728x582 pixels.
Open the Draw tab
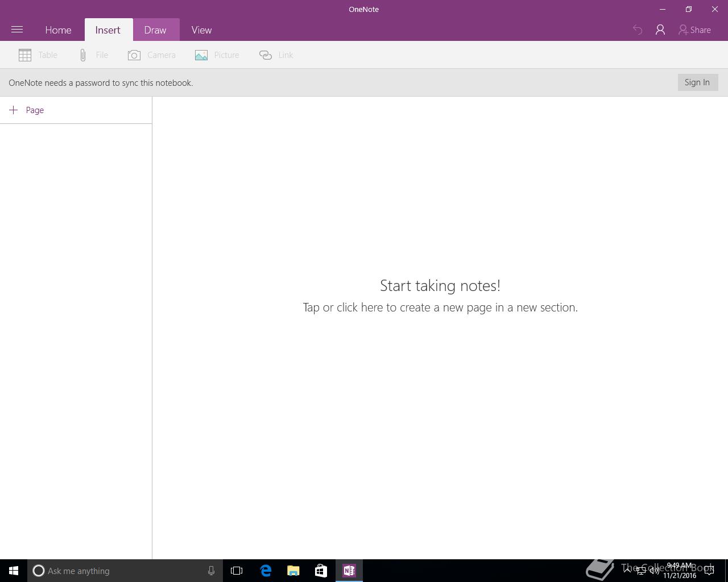(x=155, y=30)
